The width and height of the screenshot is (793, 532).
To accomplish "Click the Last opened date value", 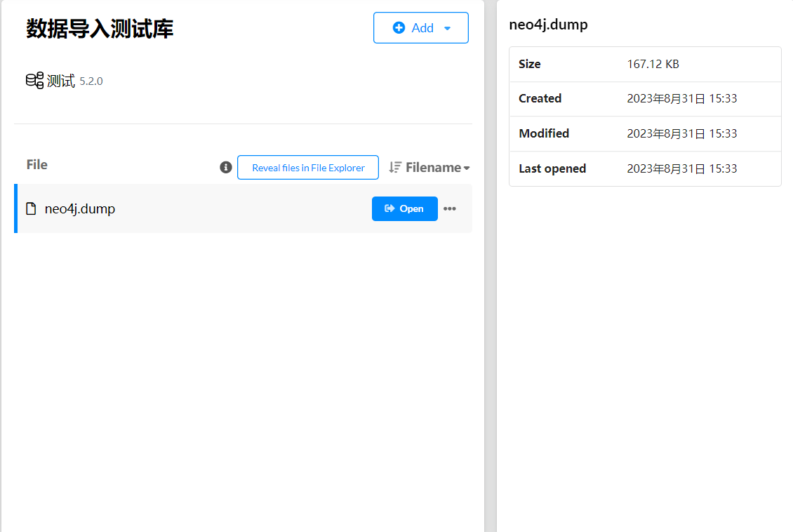I will [x=681, y=169].
